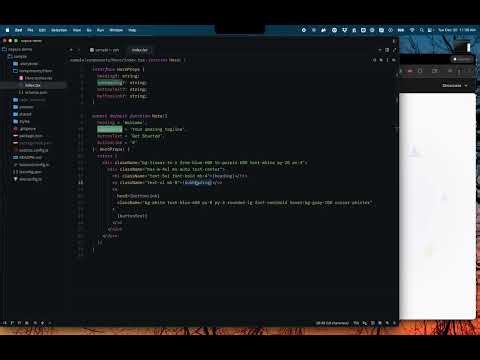
Task: Open the Showcase dropdown in the browser window
Action: click(x=455, y=86)
